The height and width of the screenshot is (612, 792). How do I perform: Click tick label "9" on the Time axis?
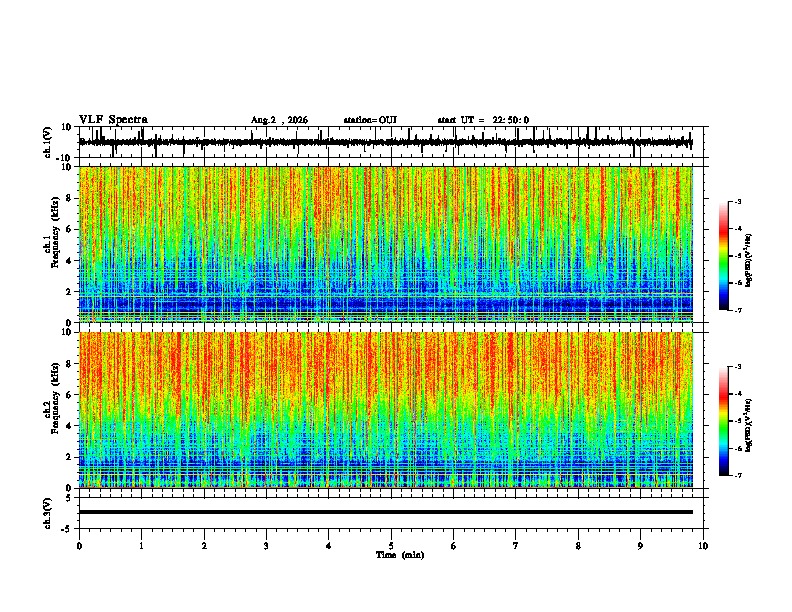(640, 546)
